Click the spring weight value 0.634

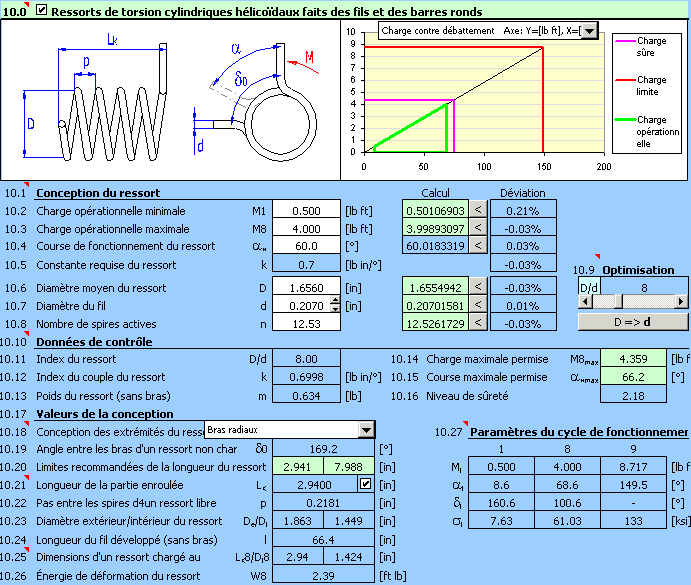point(306,395)
